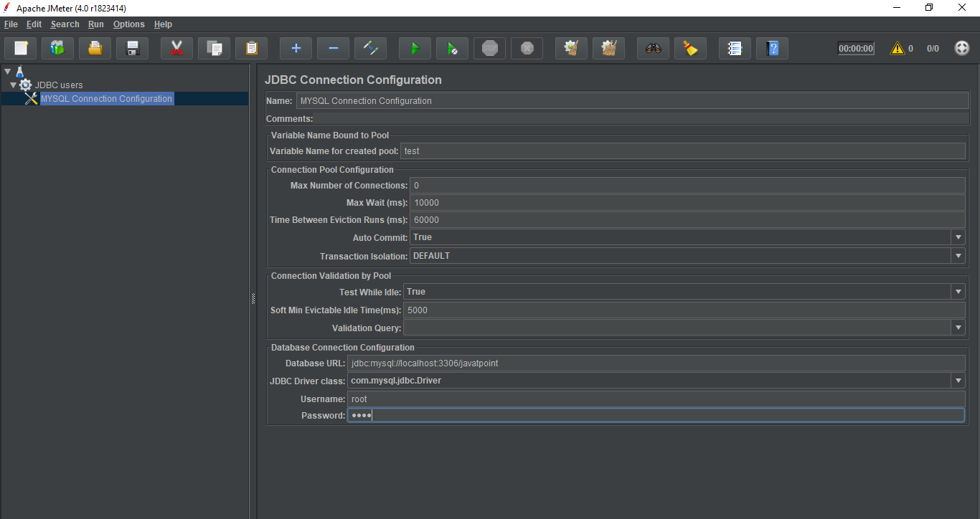This screenshot has width=980, height=519.
Task: Click the Stop test icon
Action: click(x=489, y=49)
